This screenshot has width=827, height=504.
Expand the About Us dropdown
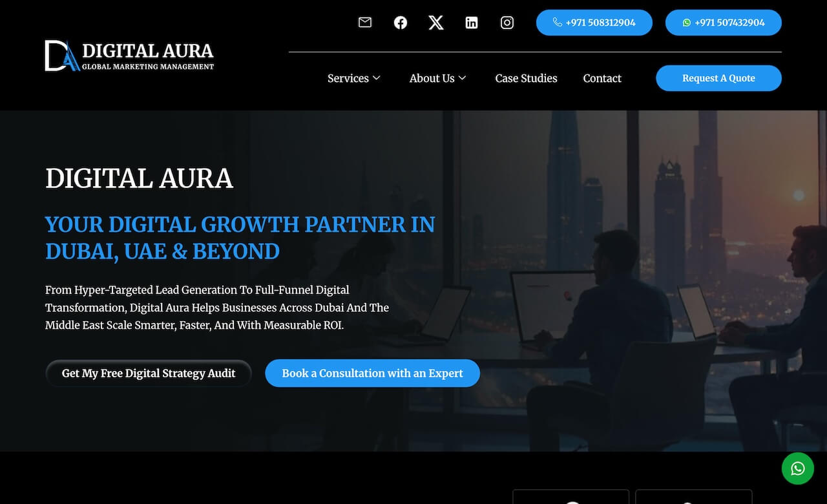(432, 78)
